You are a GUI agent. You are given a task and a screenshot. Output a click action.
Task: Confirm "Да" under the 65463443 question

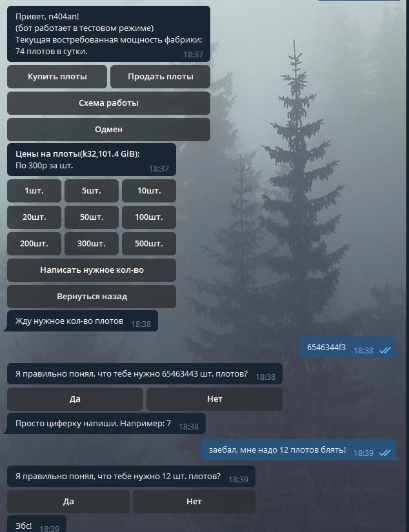75,399
